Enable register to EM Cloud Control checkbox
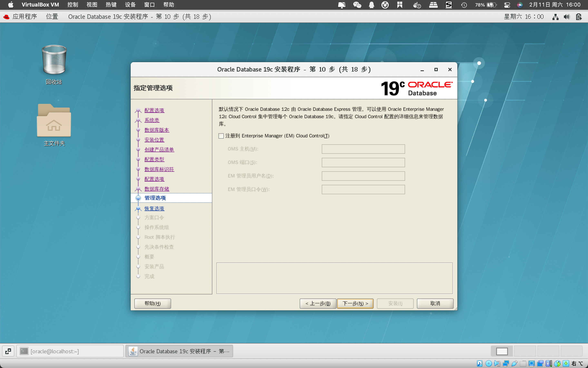Image resolution: width=588 pixels, height=368 pixels. tap(221, 136)
